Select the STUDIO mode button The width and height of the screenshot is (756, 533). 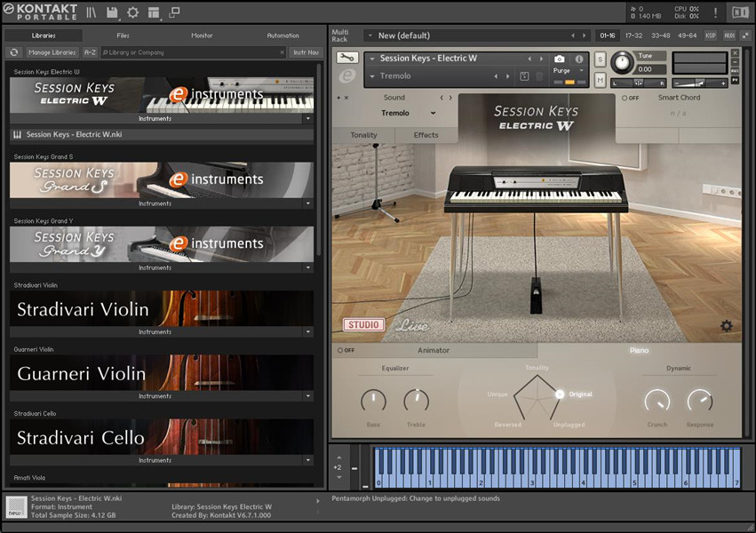[363, 325]
